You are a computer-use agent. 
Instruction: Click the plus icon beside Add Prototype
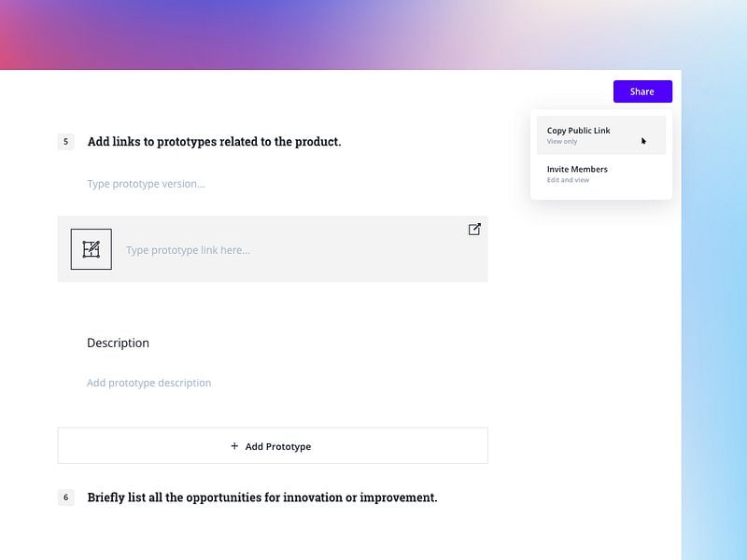point(234,446)
